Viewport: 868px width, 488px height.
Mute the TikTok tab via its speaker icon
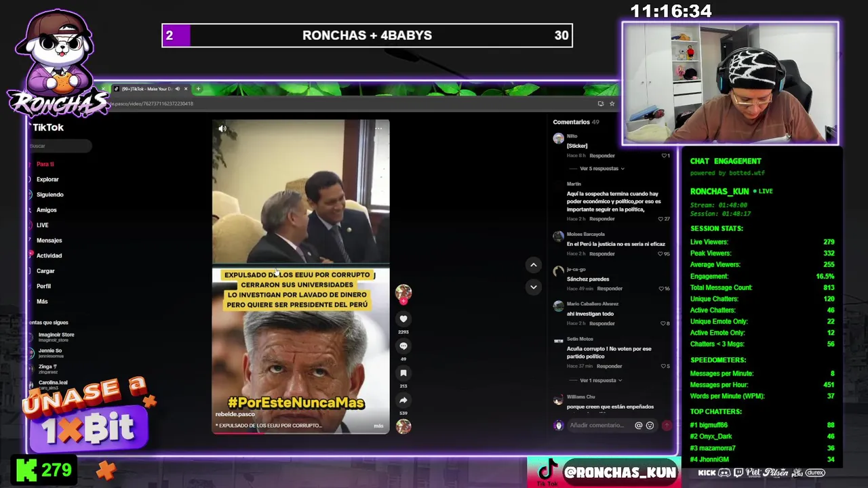(178, 89)
